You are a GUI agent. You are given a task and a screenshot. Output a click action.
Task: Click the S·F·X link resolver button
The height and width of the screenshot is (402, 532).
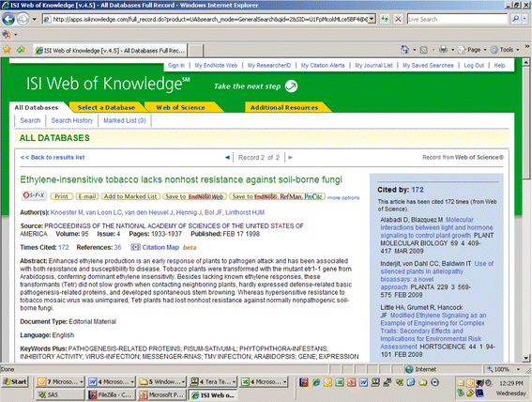point(34,195)
